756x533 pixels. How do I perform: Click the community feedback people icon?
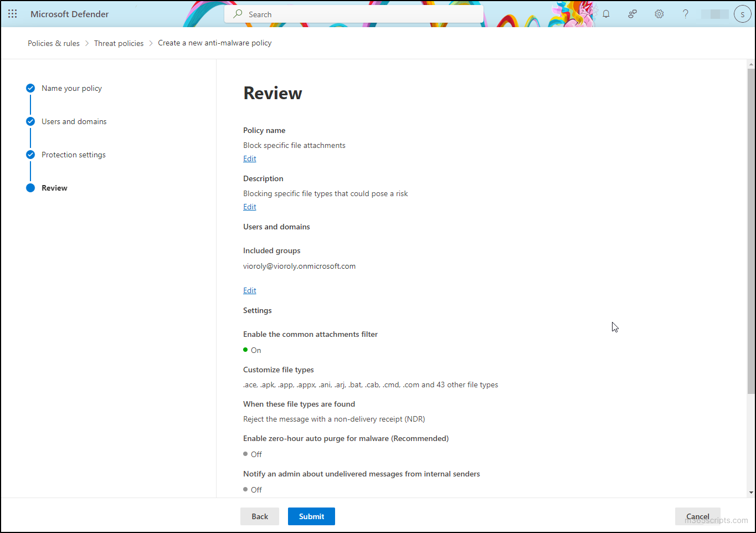[x=632, y=14]
